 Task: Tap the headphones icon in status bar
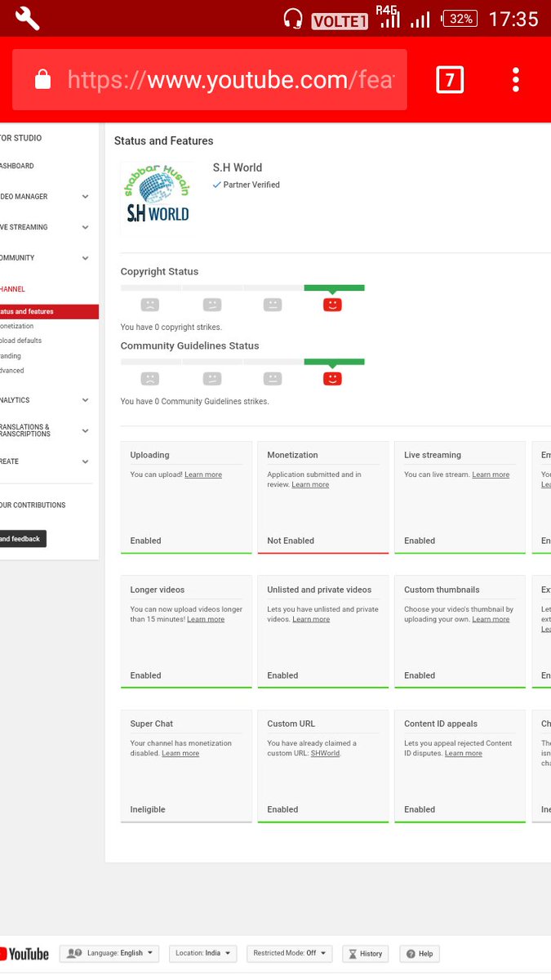point(293,19)
